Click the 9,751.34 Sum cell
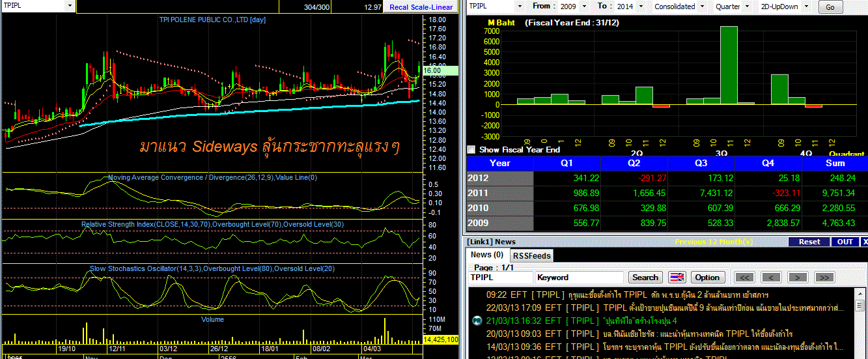Image resolution: width=868 pixels, height=359 pixels. point(834,194)
